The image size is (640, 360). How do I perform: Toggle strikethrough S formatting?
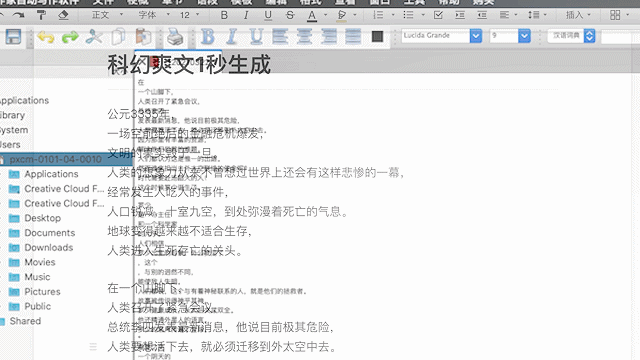(x=290, y=15)
